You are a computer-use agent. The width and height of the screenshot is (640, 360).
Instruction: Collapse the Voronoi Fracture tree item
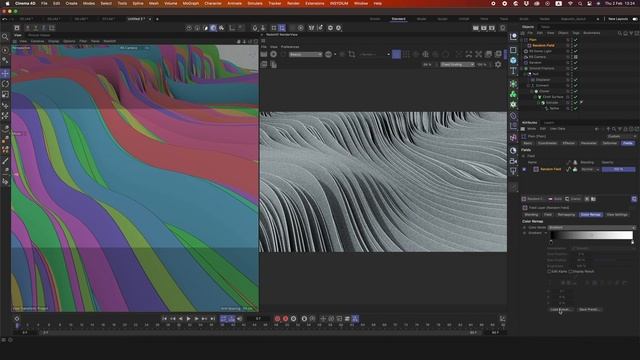click(x=522, y=69)
